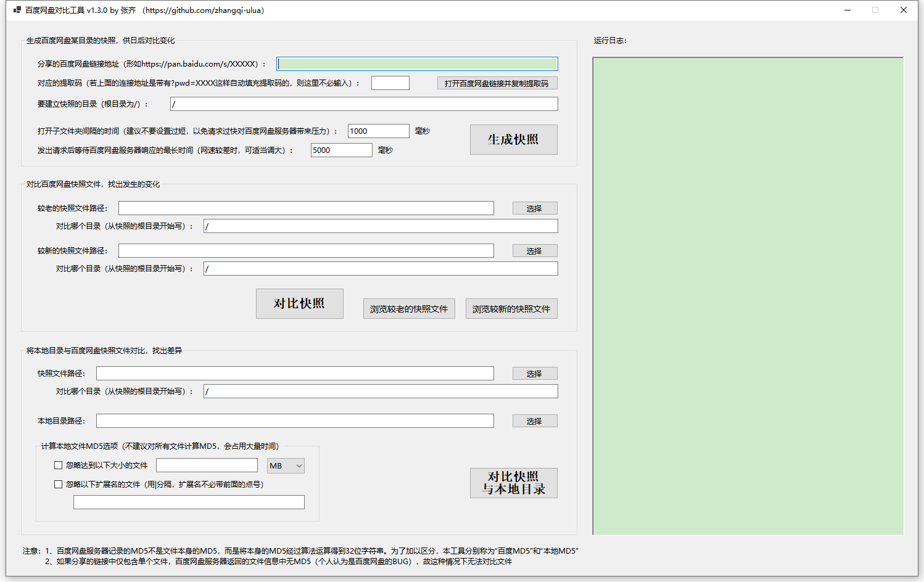The image size is (924, 582).
Task: Click the app icon in title bar
Action: click(17, 10)
